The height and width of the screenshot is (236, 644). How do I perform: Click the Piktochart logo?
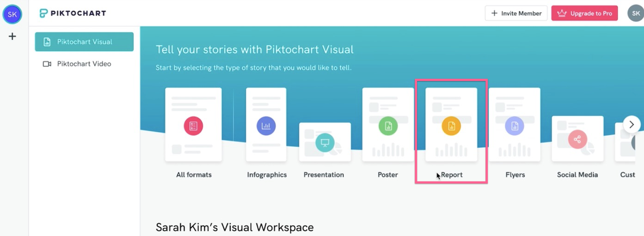click(x=73, y=13)
